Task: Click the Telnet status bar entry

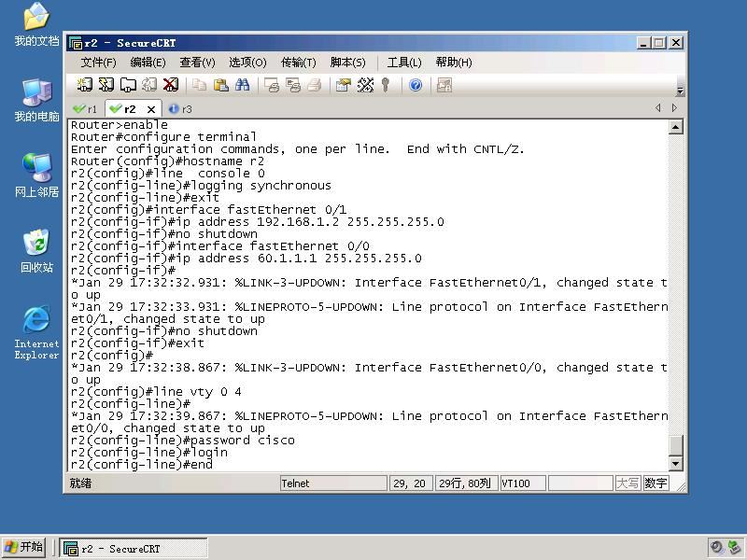Action: 333,483
